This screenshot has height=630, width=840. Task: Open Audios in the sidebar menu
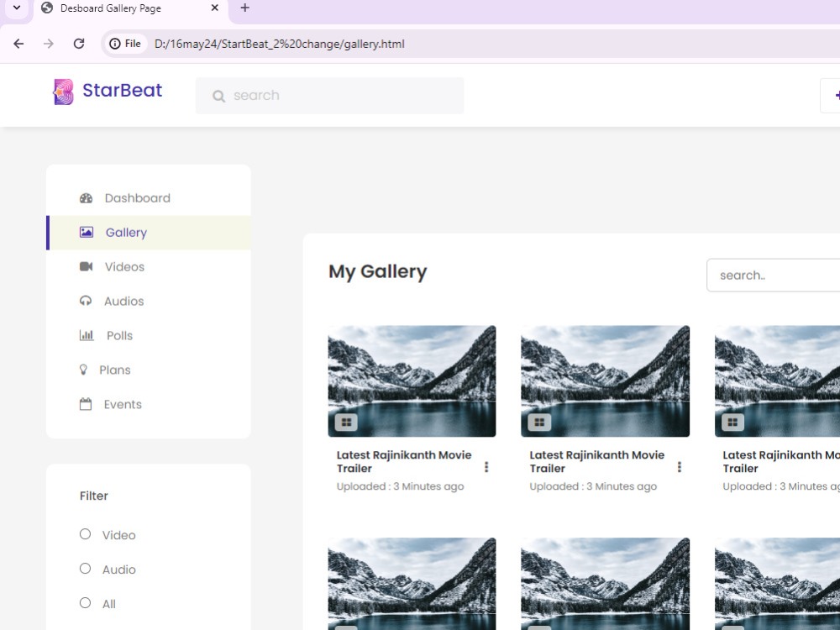point(149,301)
